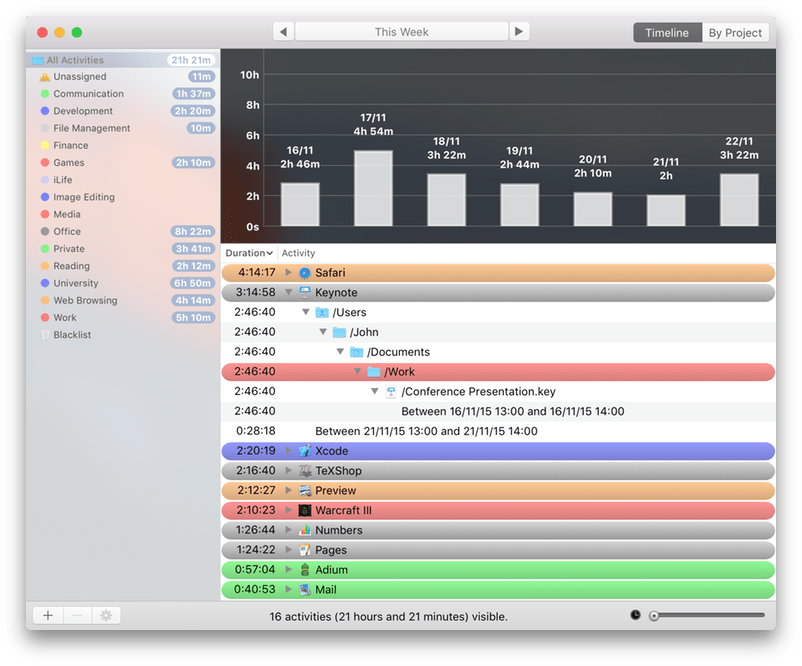Expand the Xcode activity details
Image resolution: width=802 pixels, height=666 pixels.
pos(288,451)
